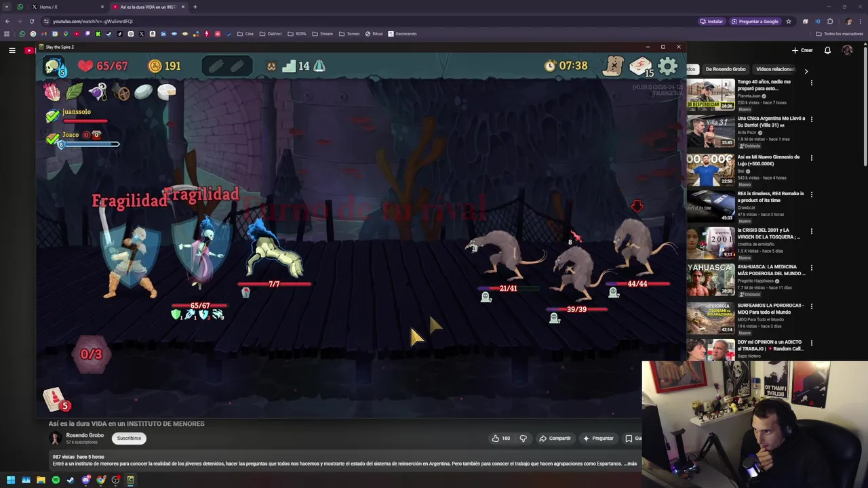Open options for 'Una Chica Argentina' video
868x488 pixels.
click(811, 119)
